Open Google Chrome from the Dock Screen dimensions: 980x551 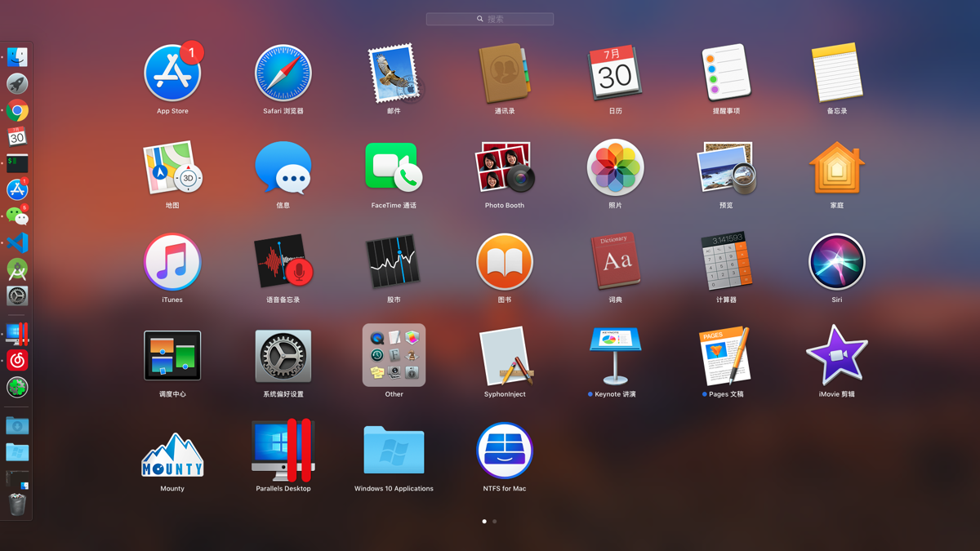[x=17, y=110]
